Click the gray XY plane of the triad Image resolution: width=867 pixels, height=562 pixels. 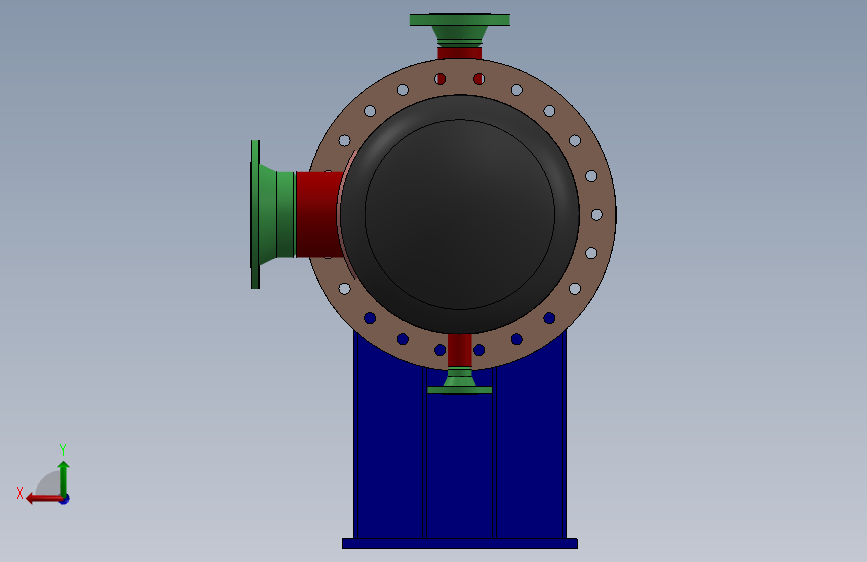point(49,483)
